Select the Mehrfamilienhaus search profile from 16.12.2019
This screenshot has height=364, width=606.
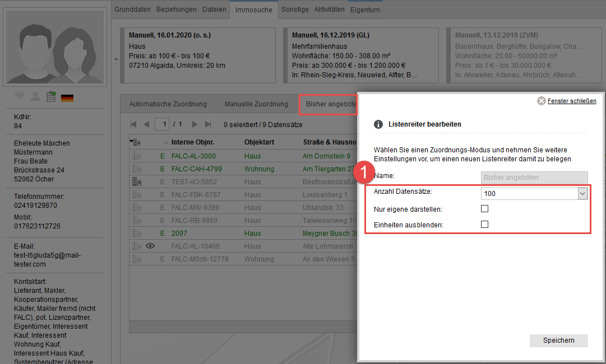point(361,55)
